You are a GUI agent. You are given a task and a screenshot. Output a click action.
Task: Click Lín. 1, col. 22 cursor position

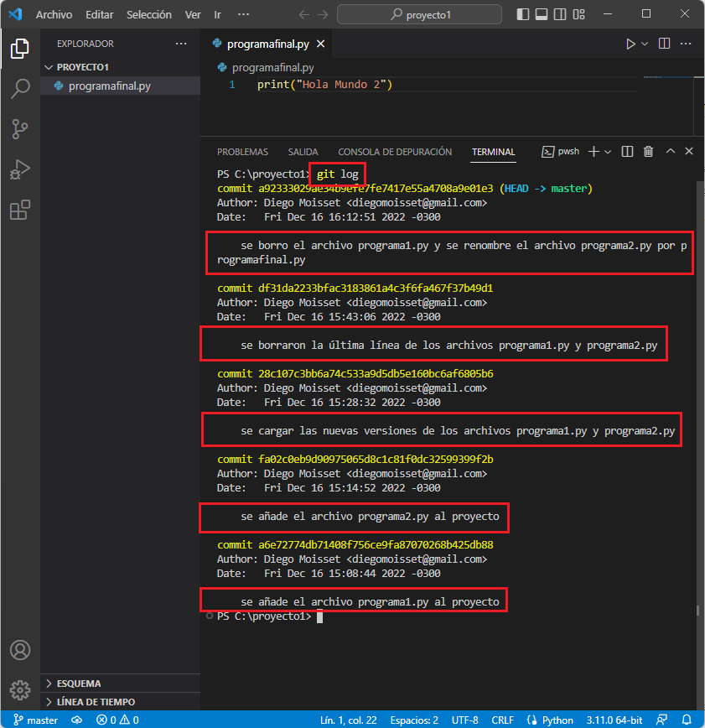[348, 720]
